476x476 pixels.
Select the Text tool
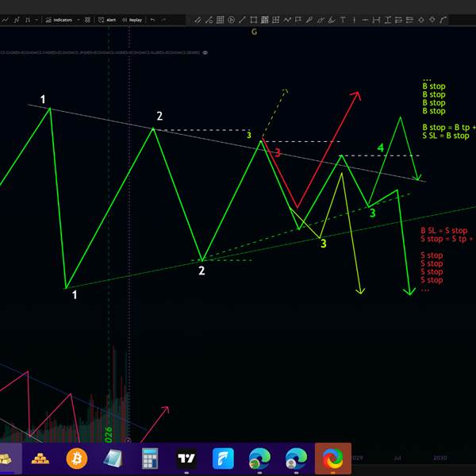[343, 20]
